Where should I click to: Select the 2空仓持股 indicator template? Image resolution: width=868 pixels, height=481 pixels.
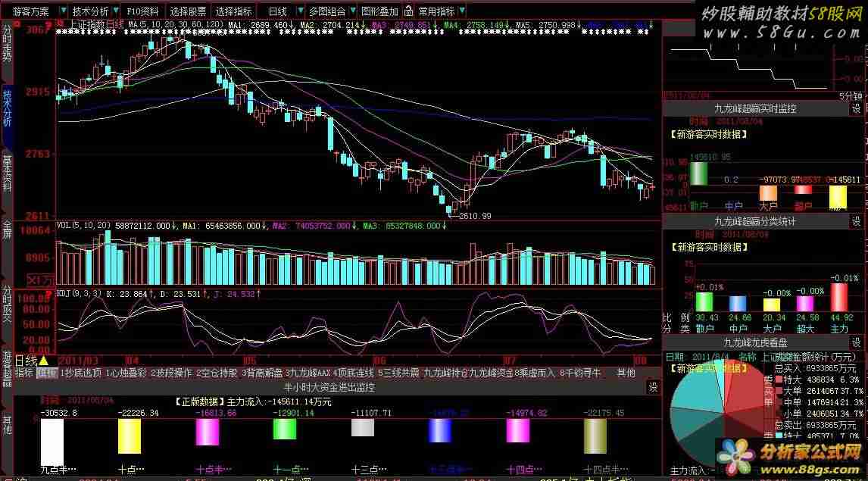click(217, 373)
